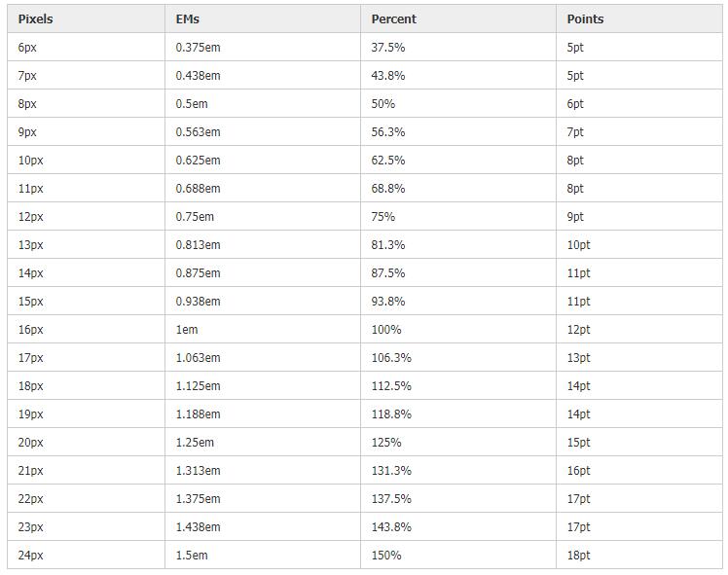The width and height of the screenshot is (728, 575).
Task: Click the 143.8% cell
Action: (458, 526)
